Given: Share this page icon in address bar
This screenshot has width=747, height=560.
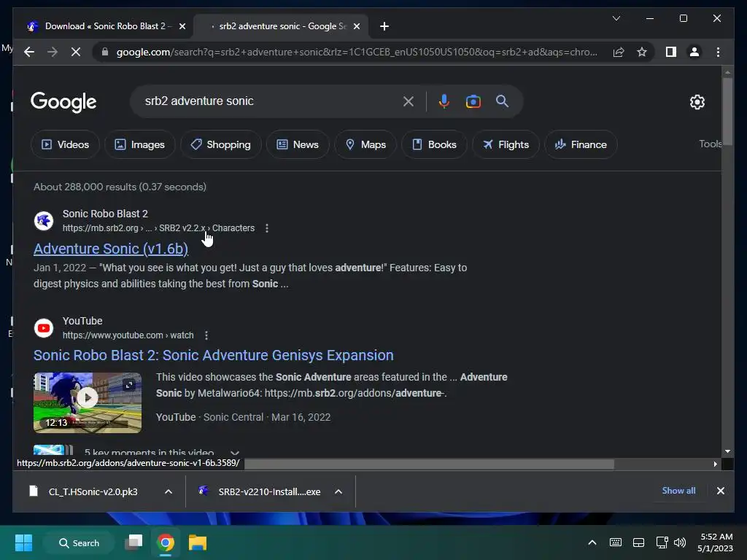Looking at the screenshot, I should click(x=619, y=52).
